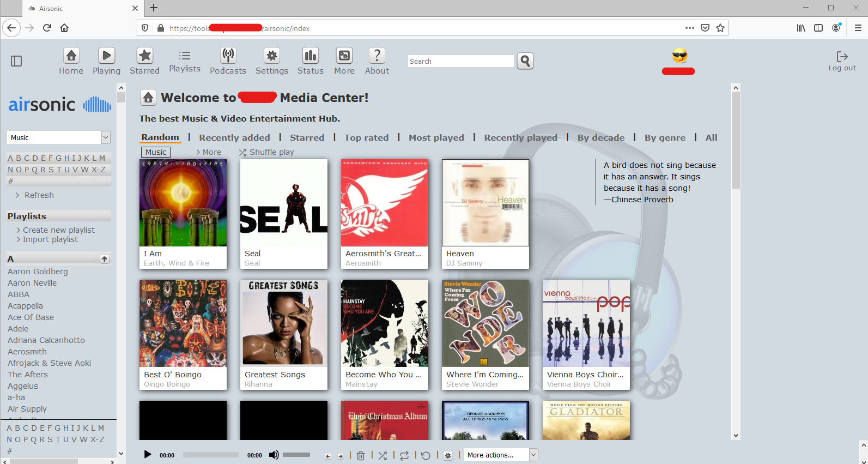Skip to next track arrow
The height and width of the screenshot is (464, 868).
click(x=341, y=456)
